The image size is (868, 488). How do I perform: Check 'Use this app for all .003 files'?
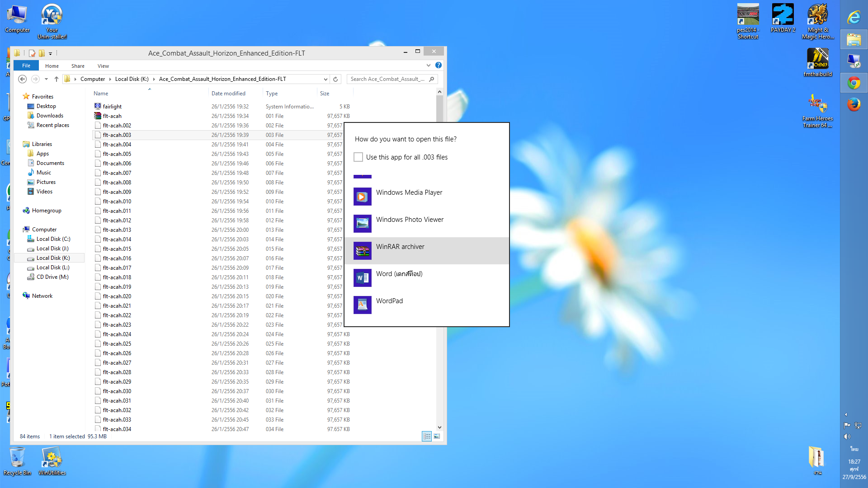click(358, 157)
